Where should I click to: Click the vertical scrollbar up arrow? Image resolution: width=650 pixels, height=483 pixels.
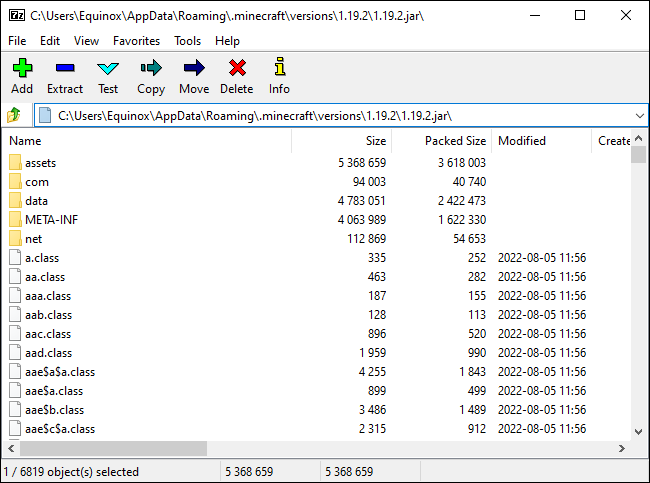click(639, 138)
